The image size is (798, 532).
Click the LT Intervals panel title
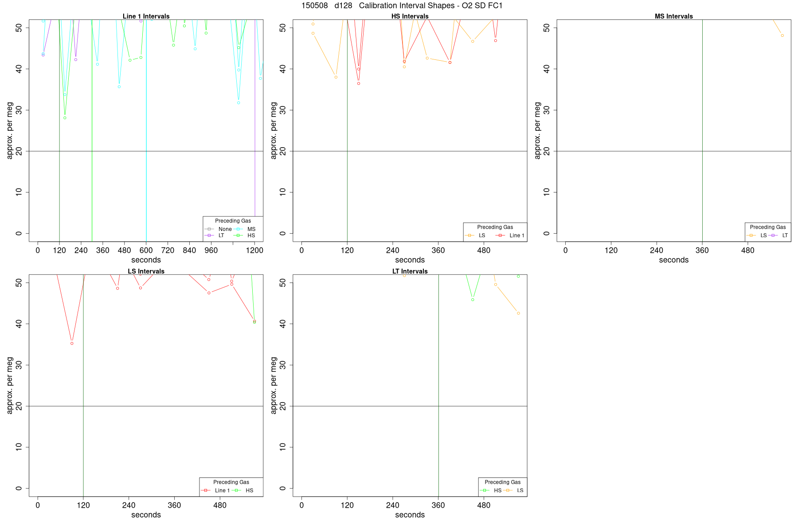point(410,271)
